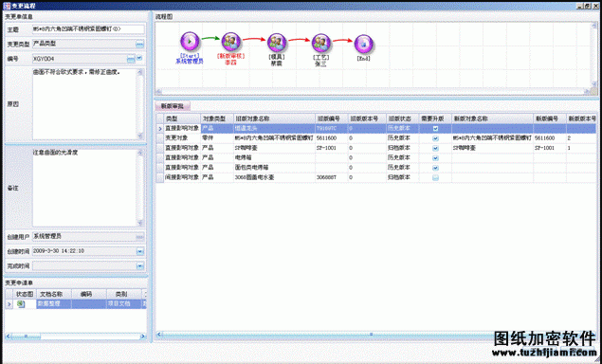The image size is (602, 364).
Task: Toggle 需要升版 checkbox for 恒温龙头 row
Action: click(x=435, y=129)
